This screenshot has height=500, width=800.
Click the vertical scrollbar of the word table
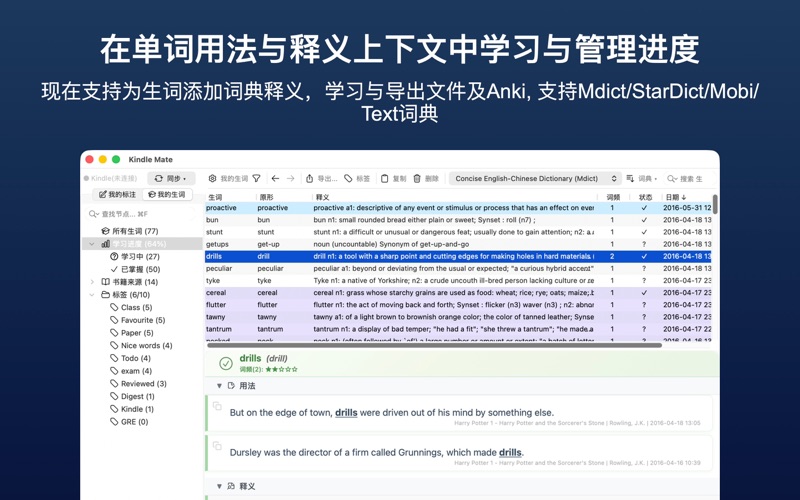pyautogui.click(x=715, y=204)
